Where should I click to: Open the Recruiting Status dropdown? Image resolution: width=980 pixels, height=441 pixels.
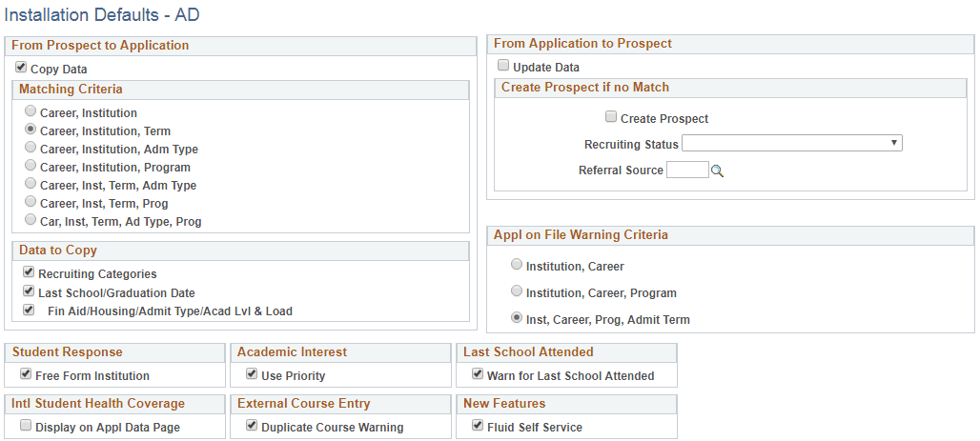click(x=791, y=144)
